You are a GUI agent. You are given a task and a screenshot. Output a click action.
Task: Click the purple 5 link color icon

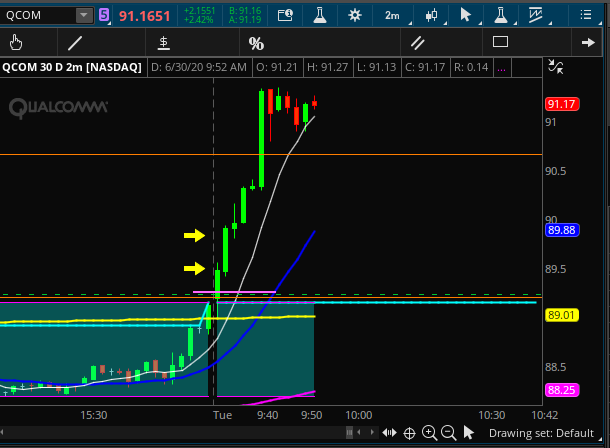coord(104,15)
